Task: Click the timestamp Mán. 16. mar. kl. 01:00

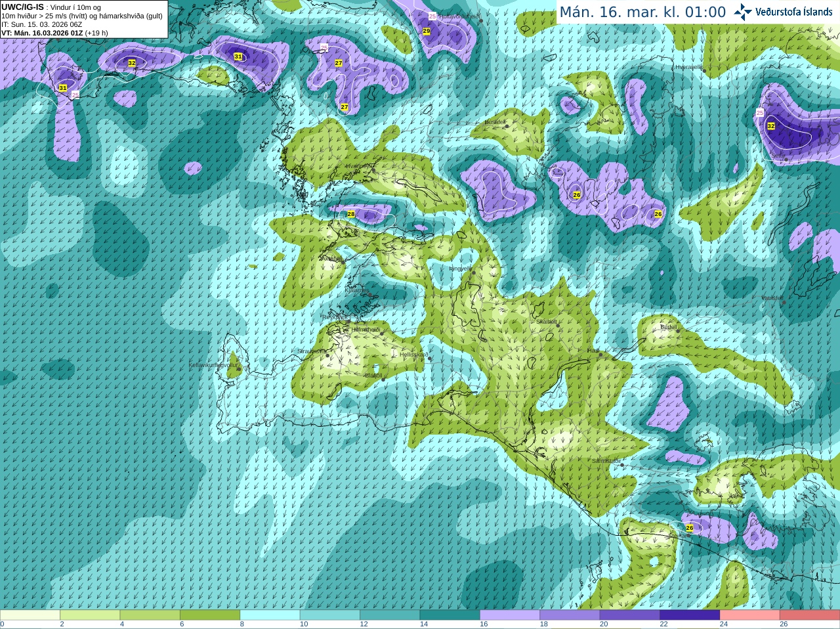Action: tap(642, 12)
